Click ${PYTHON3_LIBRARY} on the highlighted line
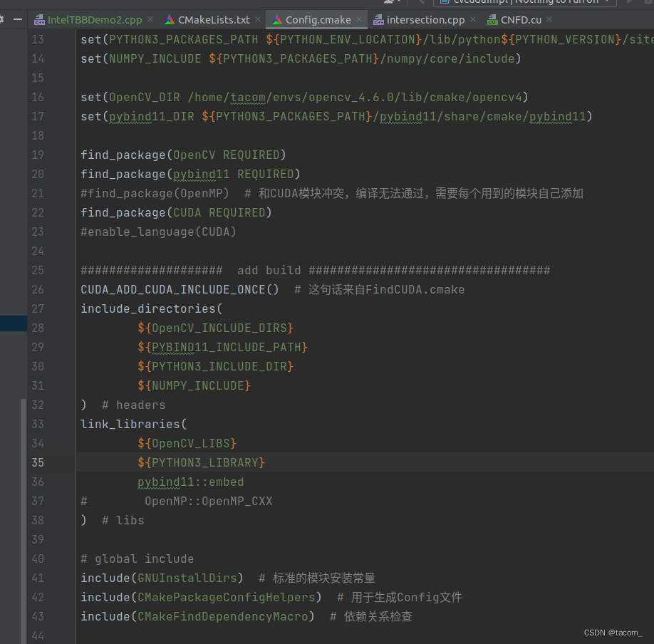 202,462
